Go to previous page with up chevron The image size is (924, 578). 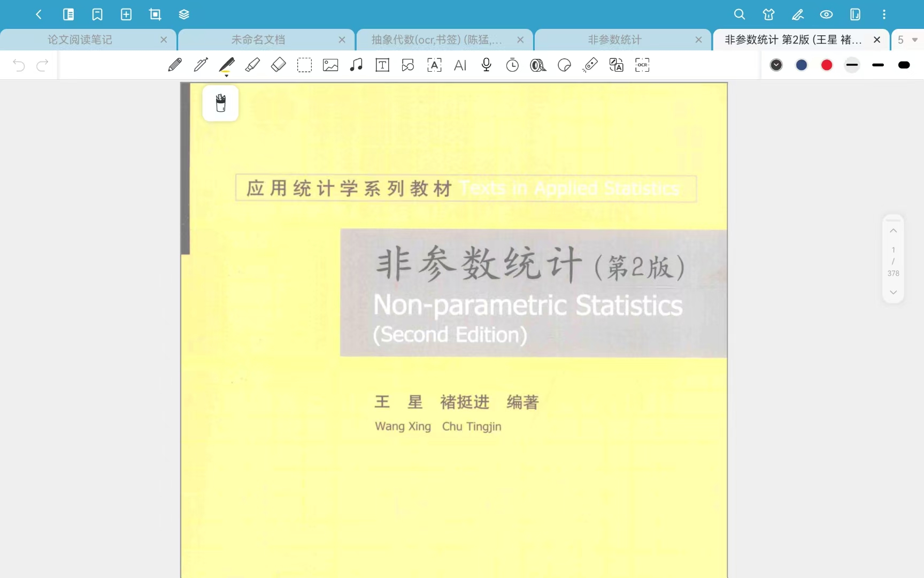[x=893, y=231]
